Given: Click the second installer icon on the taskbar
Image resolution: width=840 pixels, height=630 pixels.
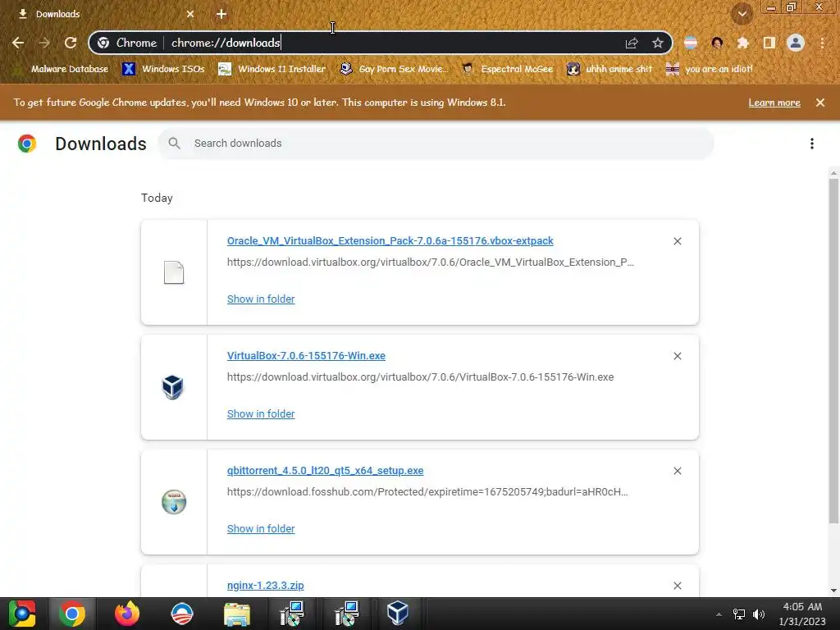Looking at the screenshot, I should point(347,614).
